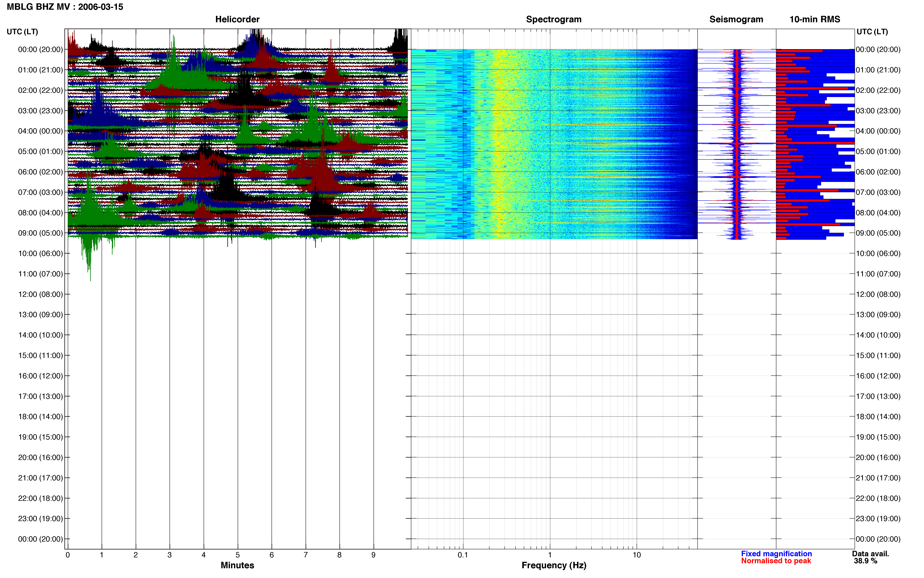Click the left '18:00 (14:00)' time label

(41, 417)
